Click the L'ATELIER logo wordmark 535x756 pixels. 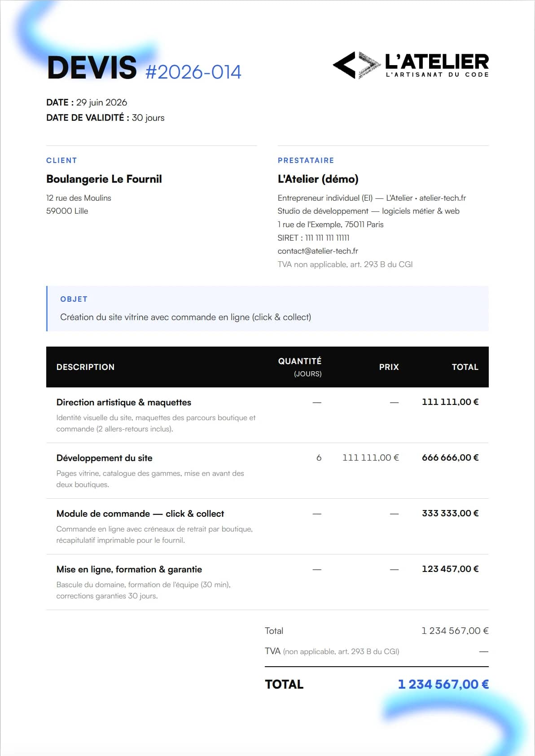pyautogui.click(x=437, y=62)
